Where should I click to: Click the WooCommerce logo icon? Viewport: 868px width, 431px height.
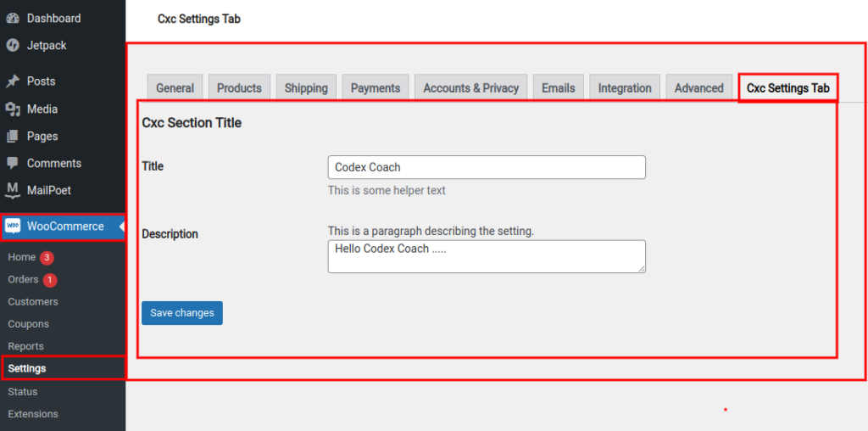(x=13, y=227)
